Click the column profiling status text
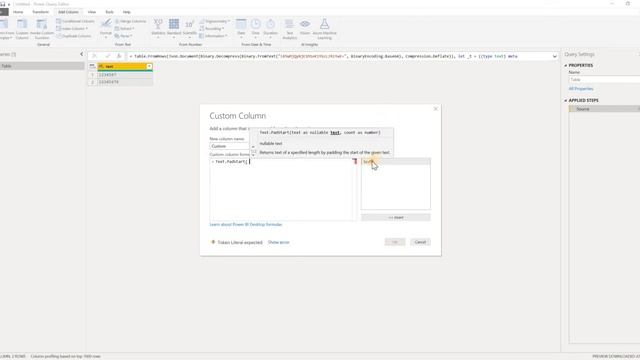This screenshot has height=360, width=640. [66, 356]
